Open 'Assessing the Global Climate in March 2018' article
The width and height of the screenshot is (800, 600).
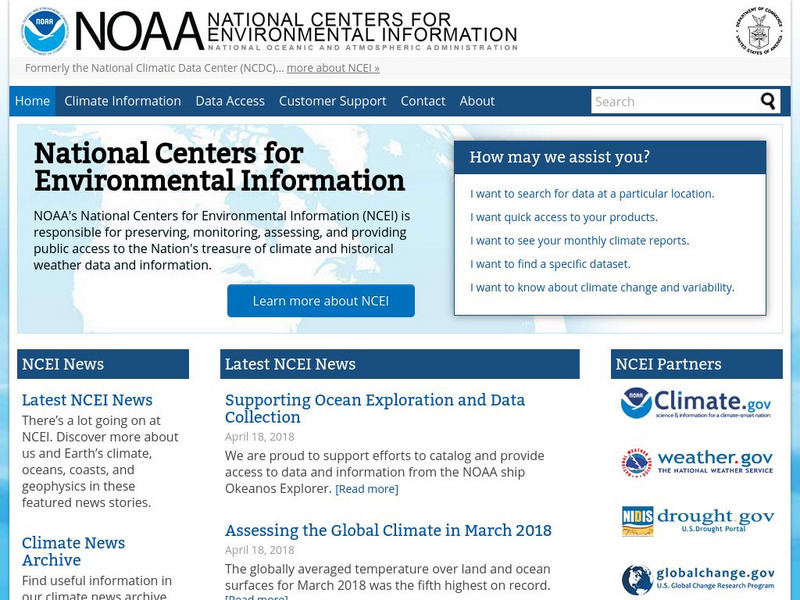pos(388,530)
